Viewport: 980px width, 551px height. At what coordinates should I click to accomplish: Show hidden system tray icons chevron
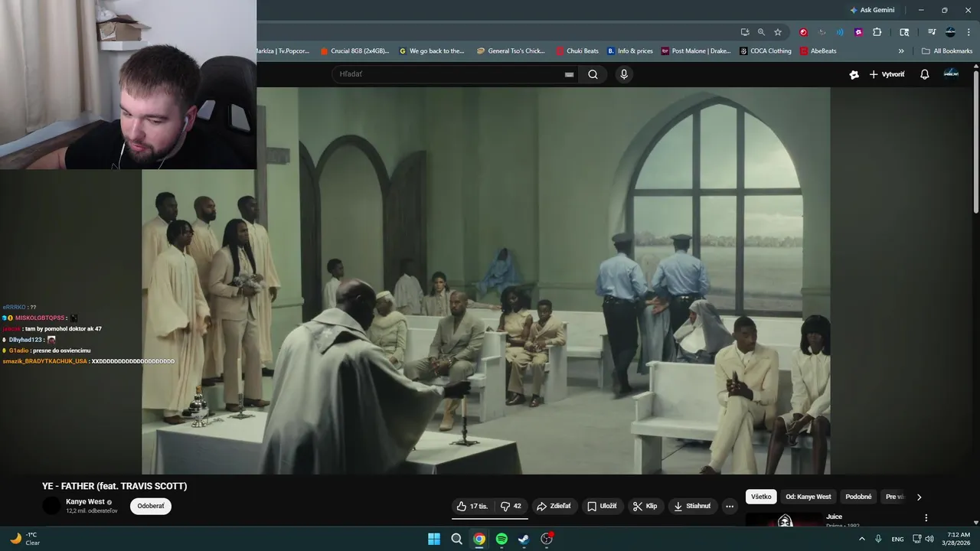(x=861, y=539)
